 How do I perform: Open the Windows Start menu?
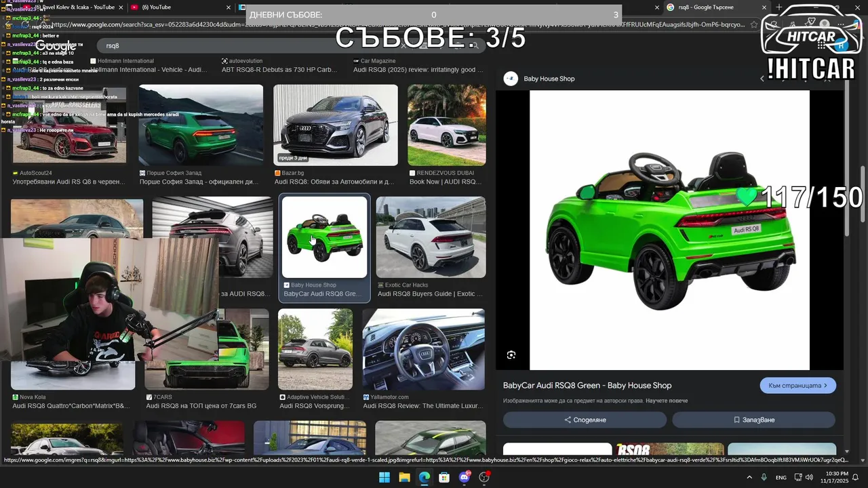[384, 477]
